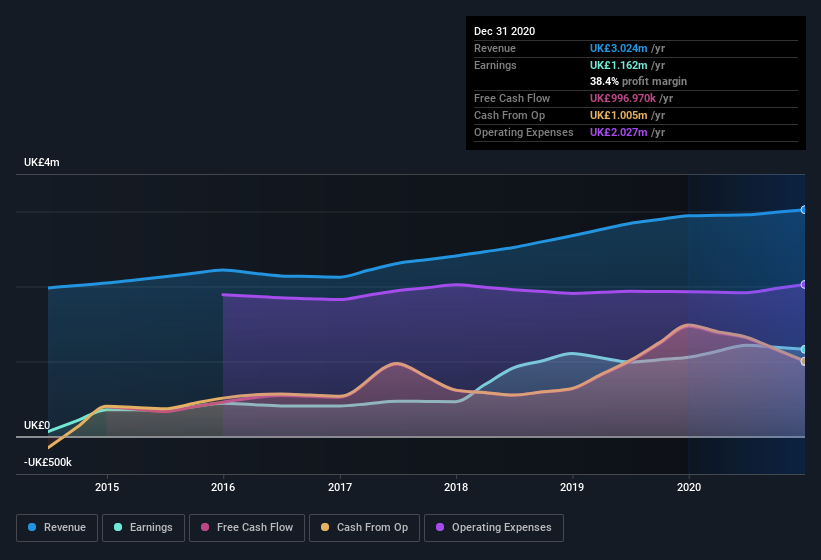The height and width of the screenshot is (560, 821).
Task: Toggle the Free Cash Flow legend button
Action: (247, 528)
